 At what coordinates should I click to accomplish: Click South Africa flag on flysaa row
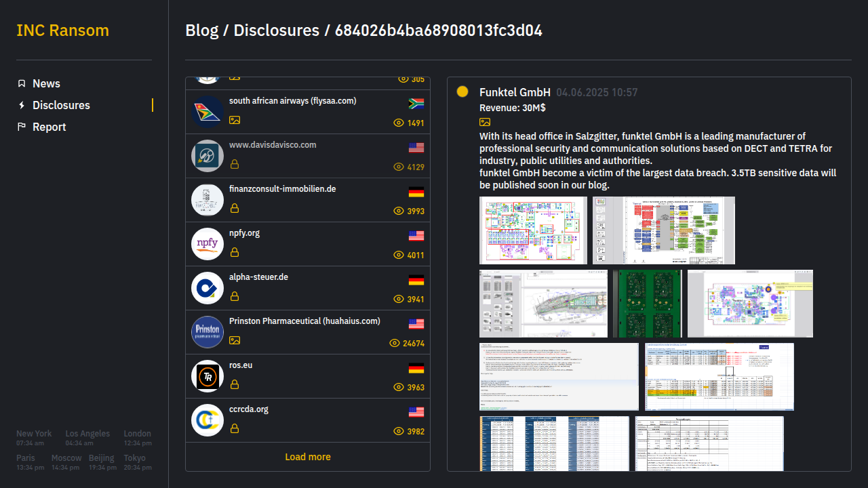click(x=416, y=104)
